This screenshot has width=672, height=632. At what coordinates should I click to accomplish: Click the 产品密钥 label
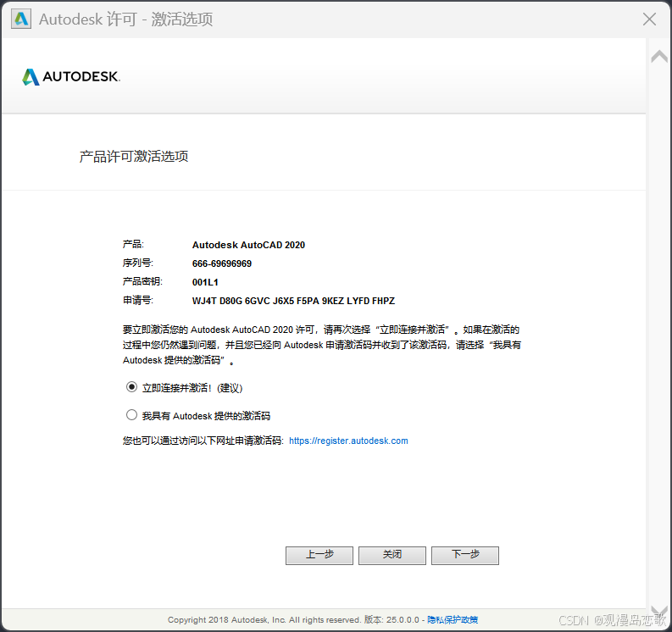click(142, 281)
